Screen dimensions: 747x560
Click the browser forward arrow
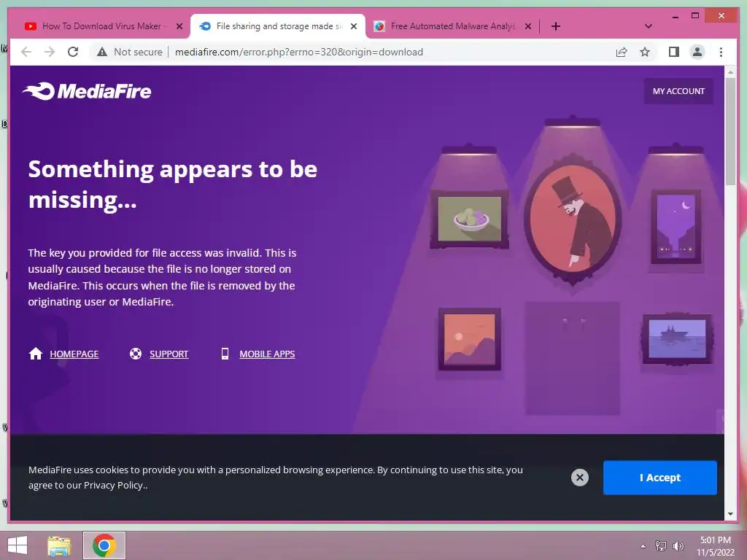click(50, 52)
